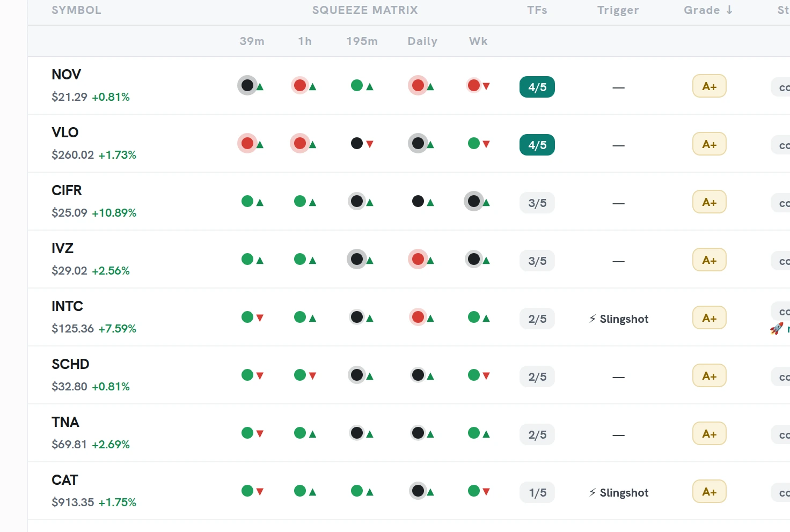Click SCHD Daily black squeeze dot

(x=418, y=375)
